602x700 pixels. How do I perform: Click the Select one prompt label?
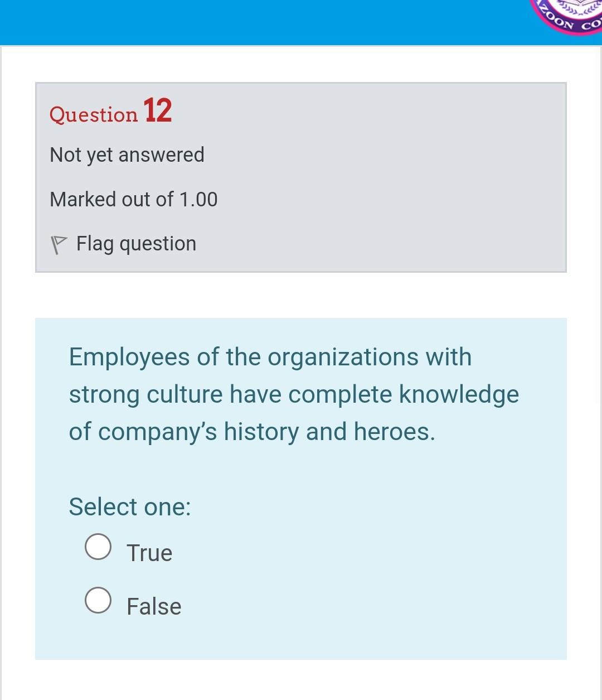[129, 507]
